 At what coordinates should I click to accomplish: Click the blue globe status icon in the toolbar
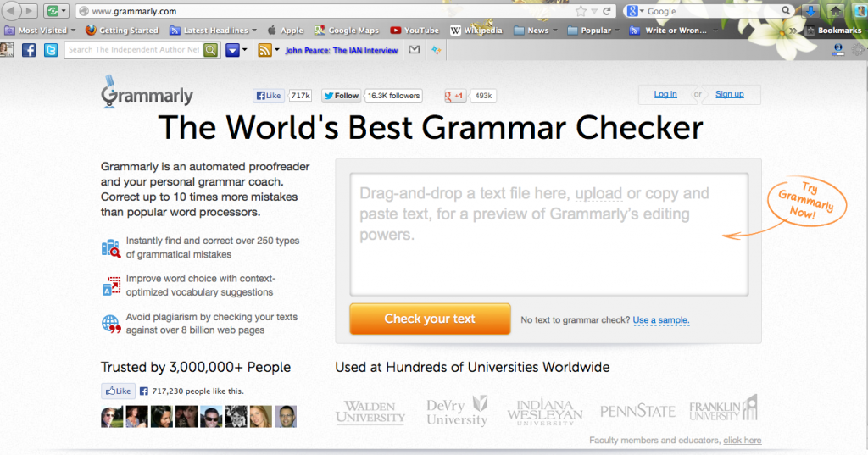coord(838,50)
